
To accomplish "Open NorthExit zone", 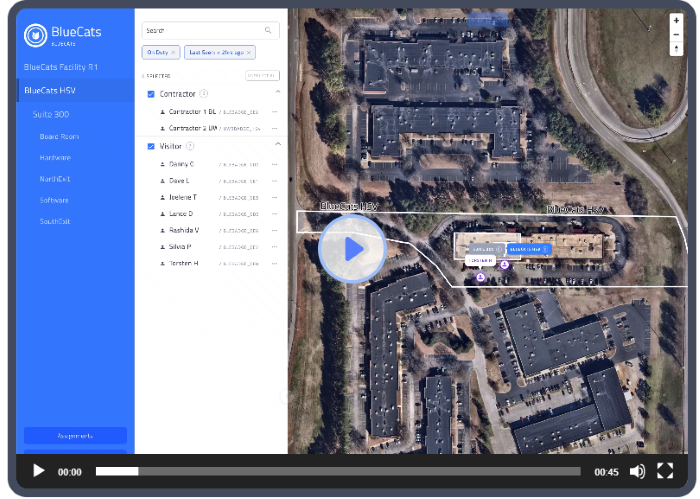I will [x=54, y=179].
